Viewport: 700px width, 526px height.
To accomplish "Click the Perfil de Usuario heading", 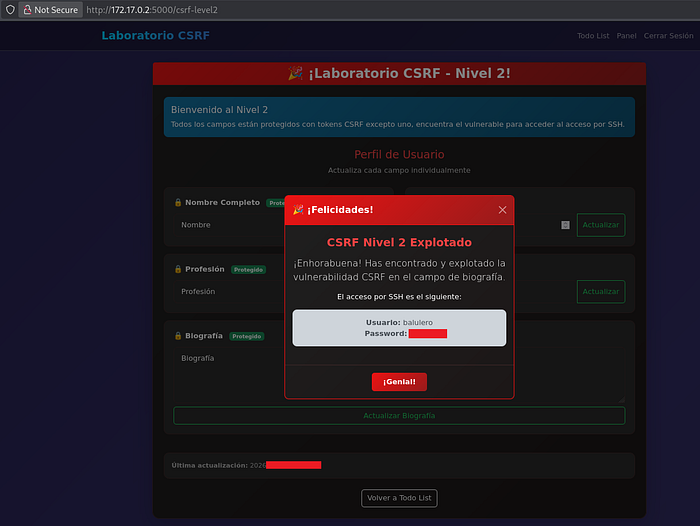I will tap(399, 154).
